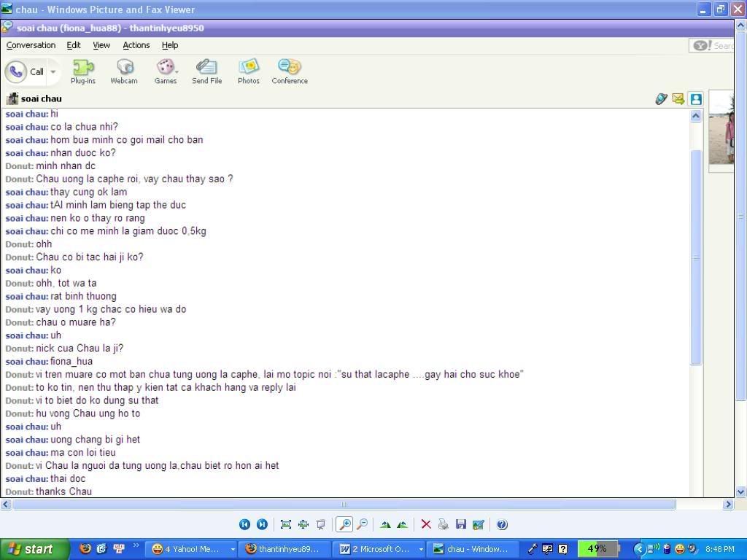Open the Actions menu

tap(136, 45)
